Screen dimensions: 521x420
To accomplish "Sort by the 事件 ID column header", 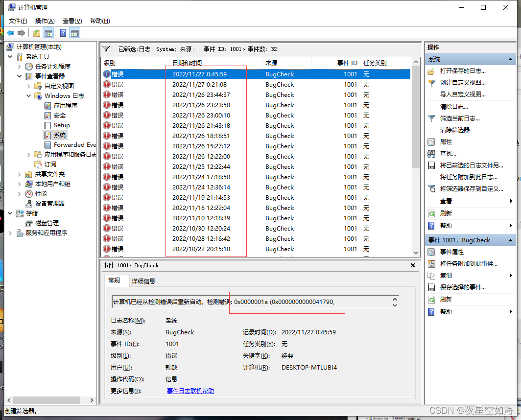I will tap(335, 63).
